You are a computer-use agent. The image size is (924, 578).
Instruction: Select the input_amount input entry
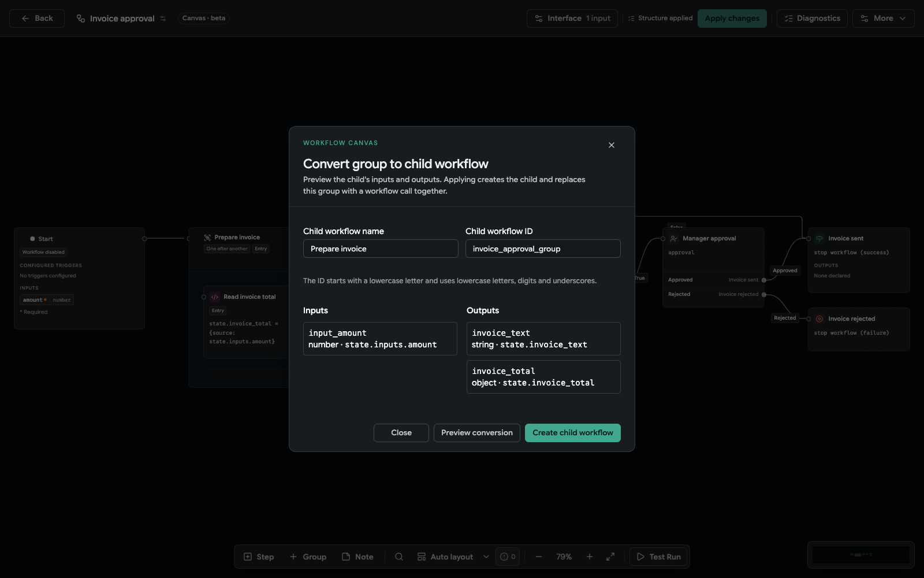click(380, 339)
